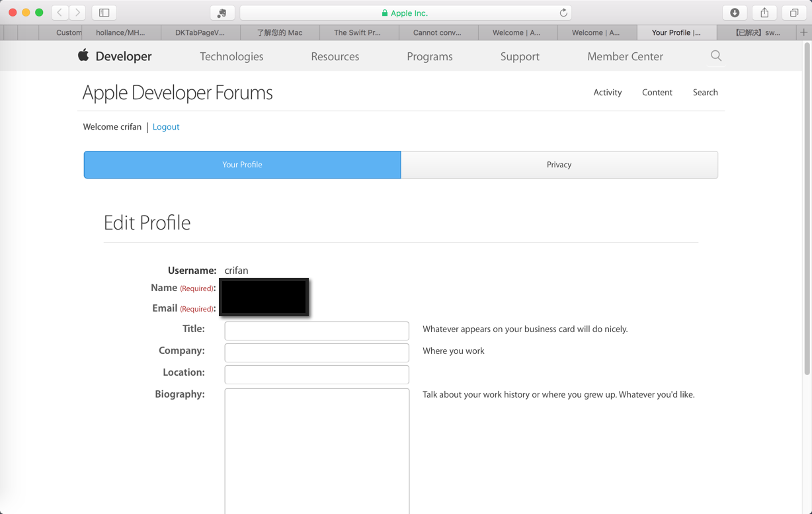The height and width of the screenshot is (514, 812).
Task: Click the Safari address bar
Action: [x=405, y=13]
